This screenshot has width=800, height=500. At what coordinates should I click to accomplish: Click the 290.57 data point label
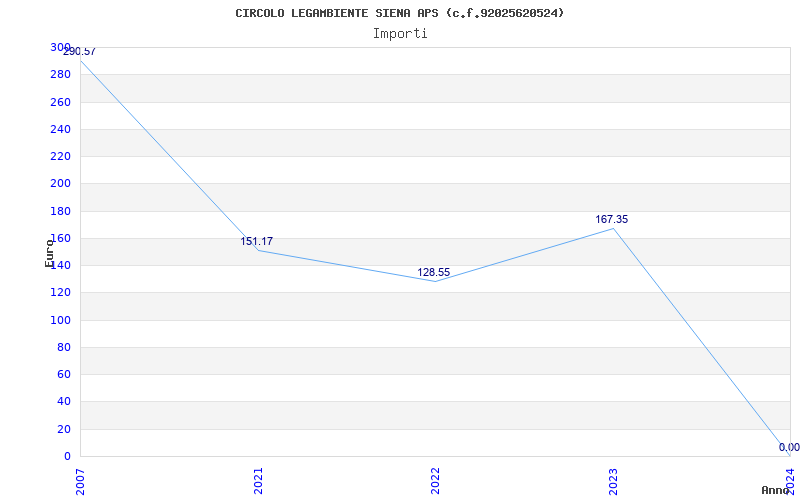pyautogui.click(x=79, y=52)
